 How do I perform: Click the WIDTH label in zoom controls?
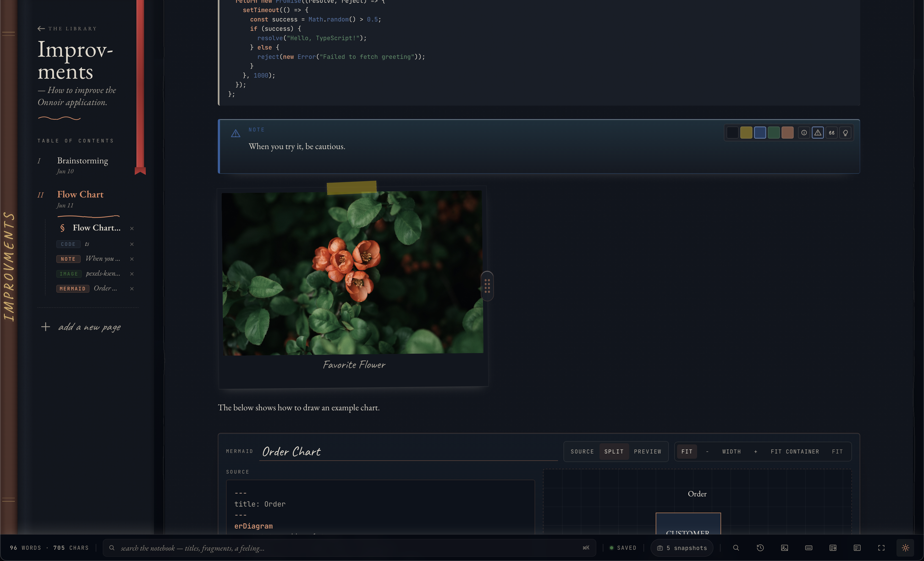point(731,452)
